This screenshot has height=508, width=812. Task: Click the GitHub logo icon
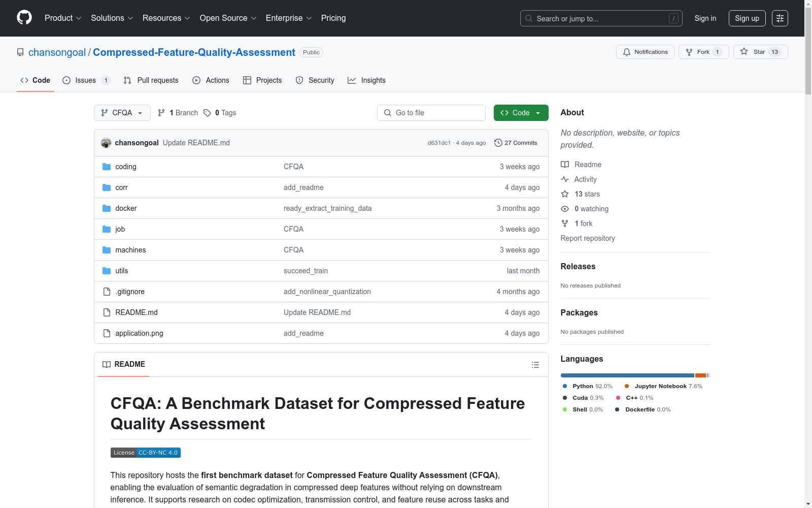tap(24, 18)
